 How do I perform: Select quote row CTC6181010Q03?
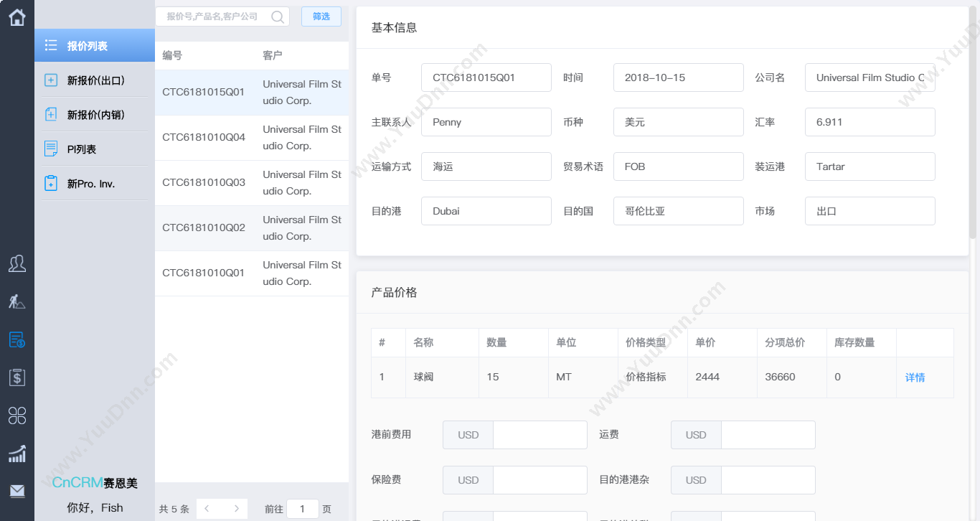(x=252, y=183)
